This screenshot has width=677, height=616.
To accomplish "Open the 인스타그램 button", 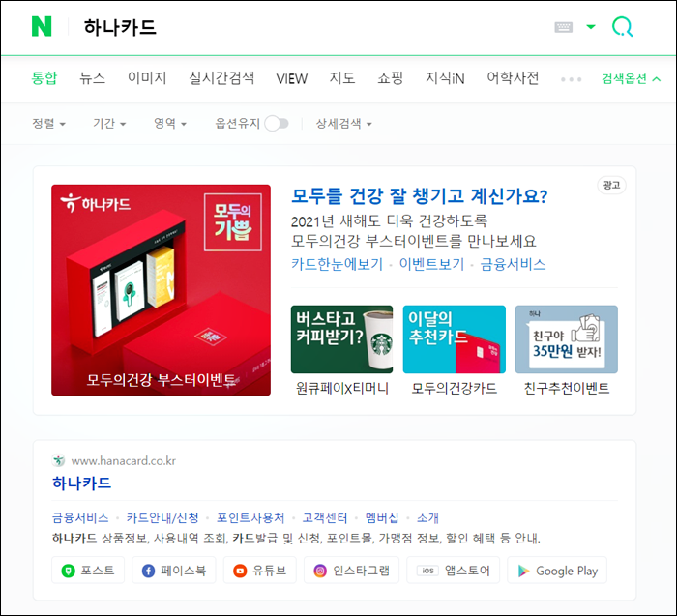I will click(351, 571).
